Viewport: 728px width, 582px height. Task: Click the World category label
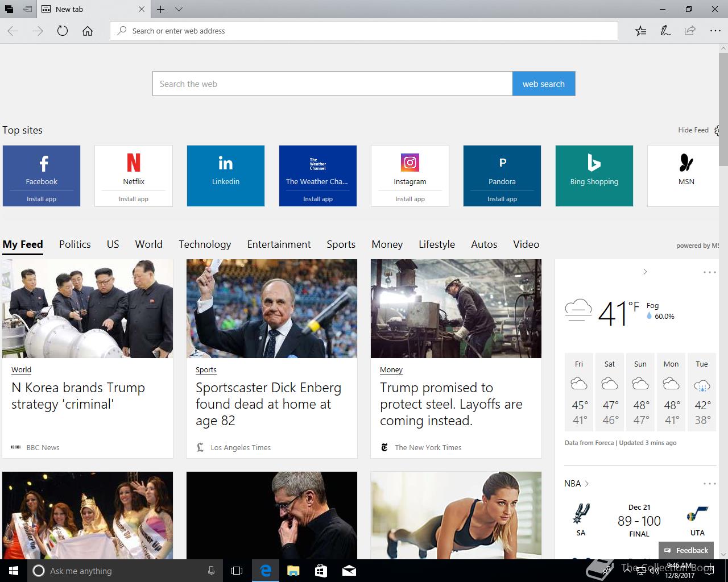(22, 369)
